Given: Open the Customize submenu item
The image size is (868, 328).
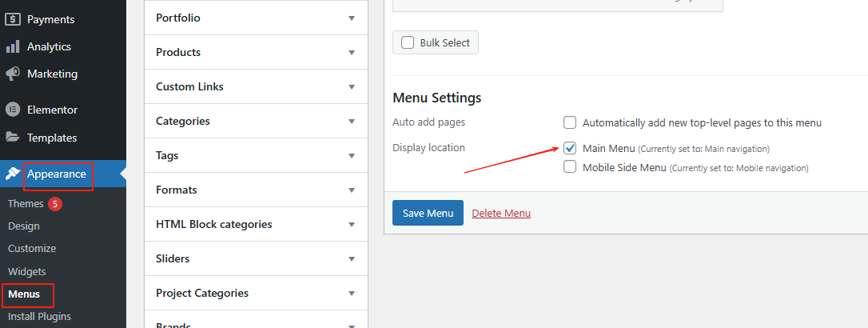Looking at the screenshot, I should click(x=32, y=249).
